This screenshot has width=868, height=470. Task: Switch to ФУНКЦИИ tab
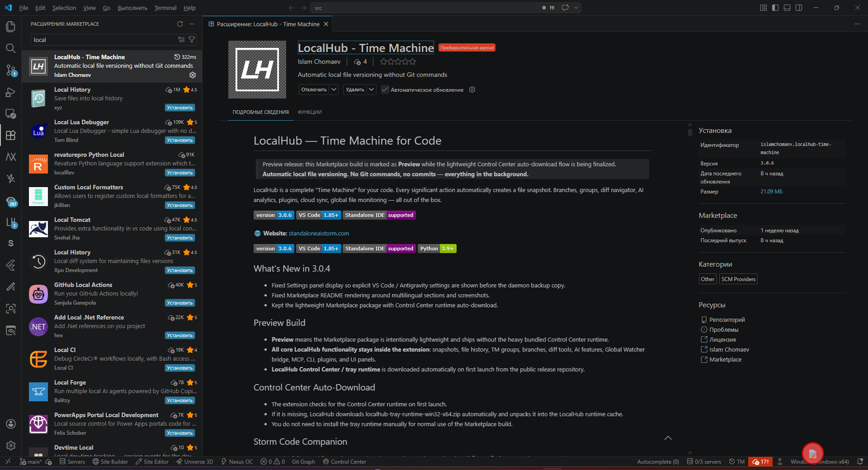310,112
